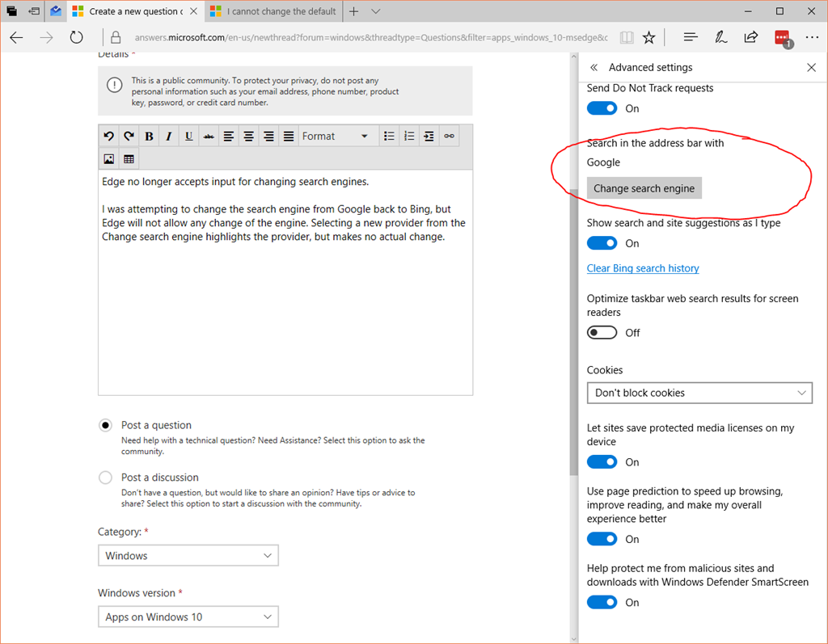
Task: Toggle Strikethrough formatting in editor
Action: click(x=209, y=137)
